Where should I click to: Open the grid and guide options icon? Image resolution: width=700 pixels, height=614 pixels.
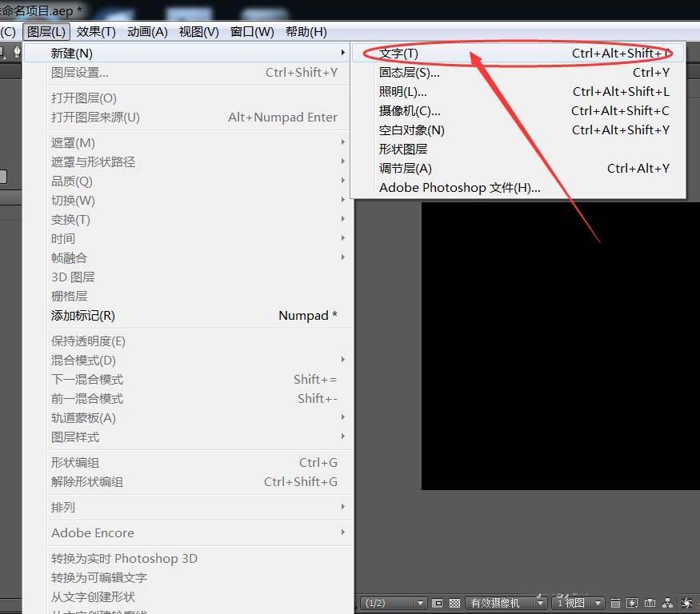tap(615, 603)
